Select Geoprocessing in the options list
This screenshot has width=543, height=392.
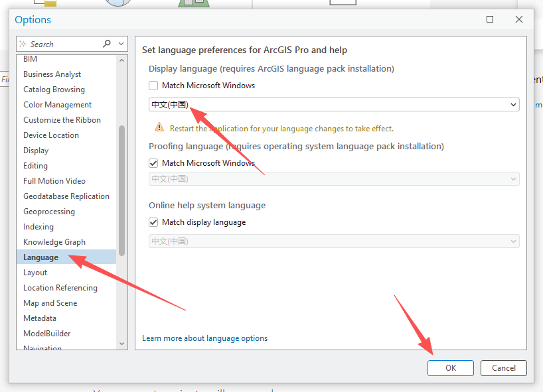49,212
